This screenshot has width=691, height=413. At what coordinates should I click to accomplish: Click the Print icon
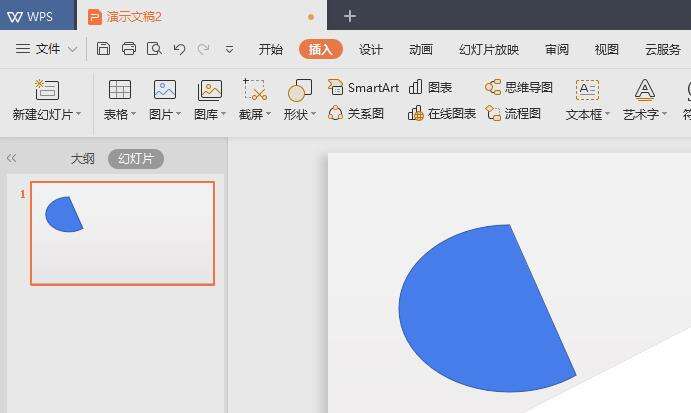coord(129,48)
